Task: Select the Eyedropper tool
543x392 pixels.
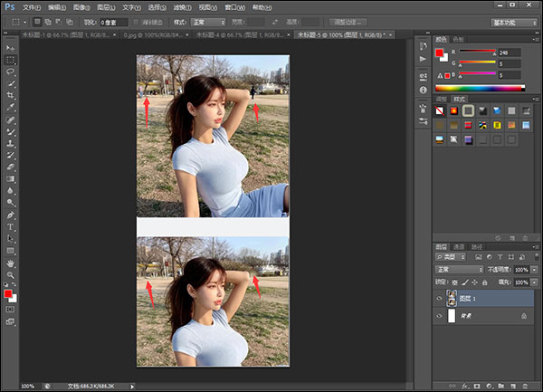Action: tap(11, 107)
